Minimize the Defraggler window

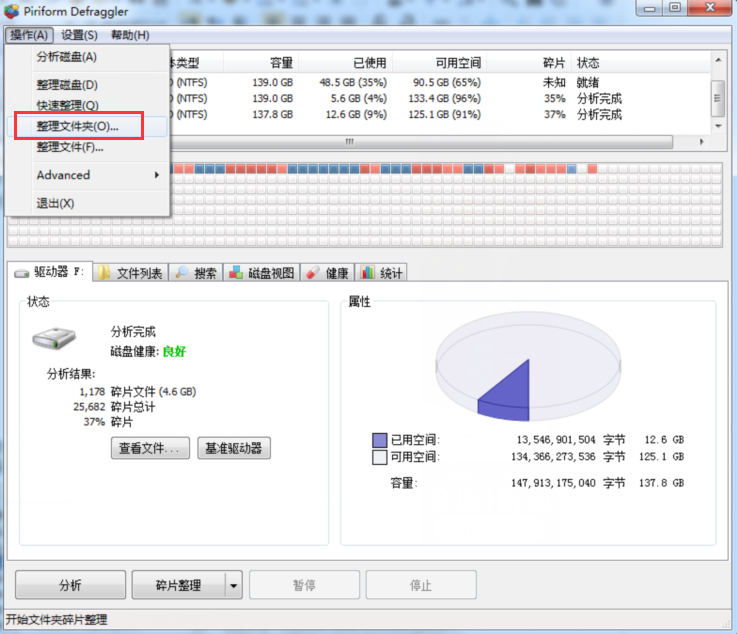(650, 8)
